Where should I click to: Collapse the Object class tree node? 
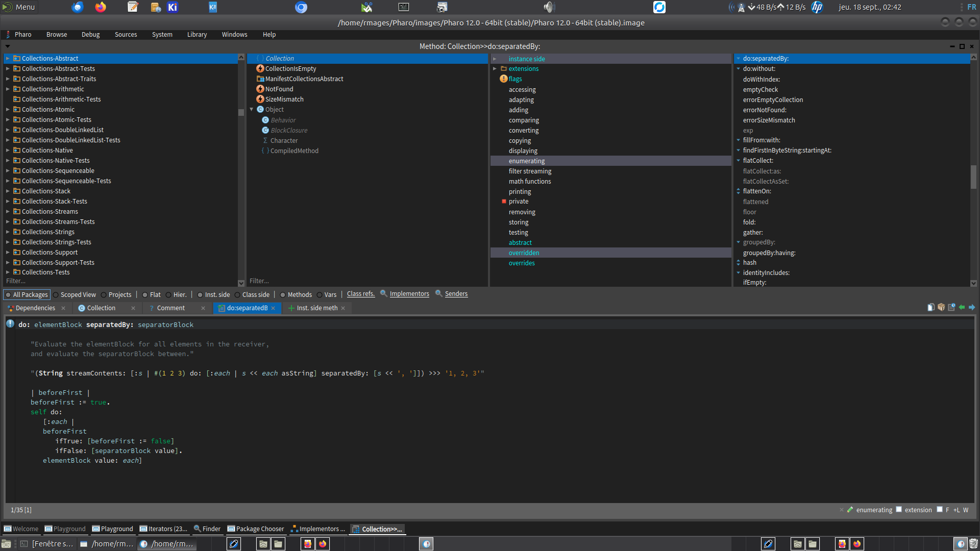252,110
